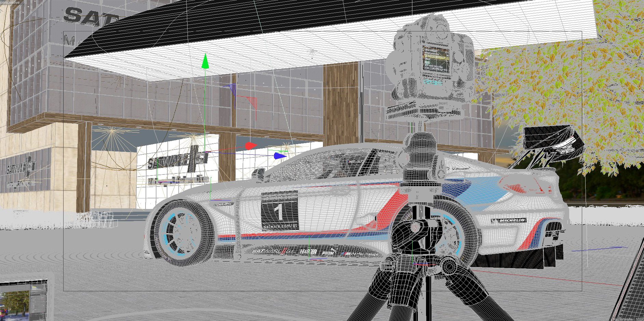Click the blue Z-axis arrow handle
Image resolution: width=644 pixels, height=321 pixels.
tap(280, 156)
